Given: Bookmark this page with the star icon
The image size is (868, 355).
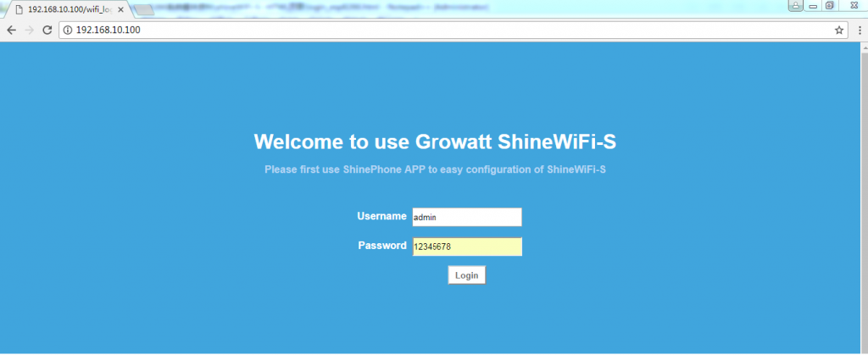Looking at the screenshot, I should pyautogui.click(x=838, y=31).
